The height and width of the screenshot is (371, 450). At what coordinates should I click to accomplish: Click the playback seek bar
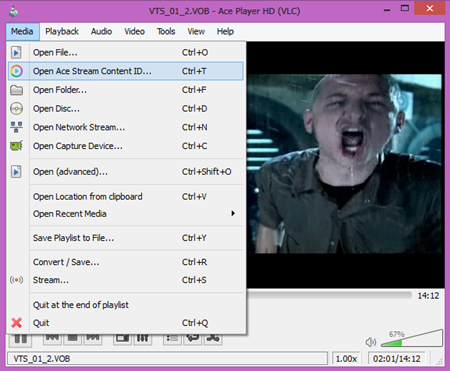pos(329,295)
